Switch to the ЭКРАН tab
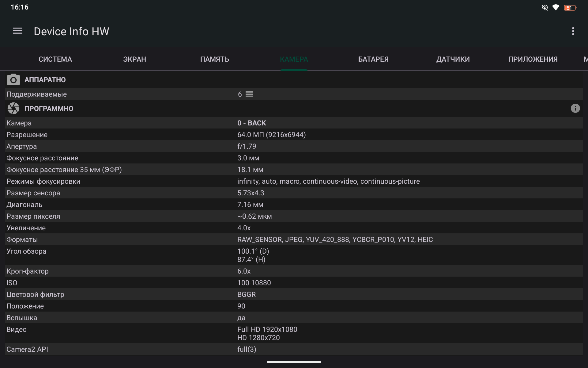Viewport: 588px width, 368px height. tap(134, 59)
